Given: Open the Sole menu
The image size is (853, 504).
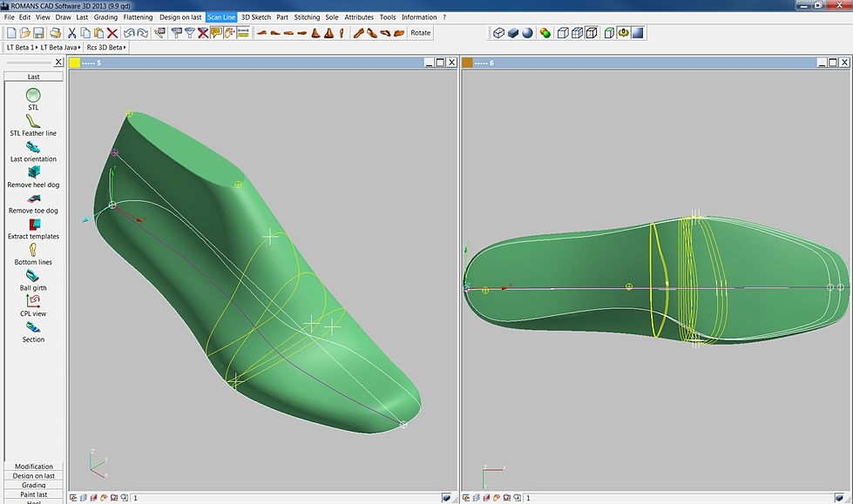Looking at the screenshot, I should tap(332, 17).
